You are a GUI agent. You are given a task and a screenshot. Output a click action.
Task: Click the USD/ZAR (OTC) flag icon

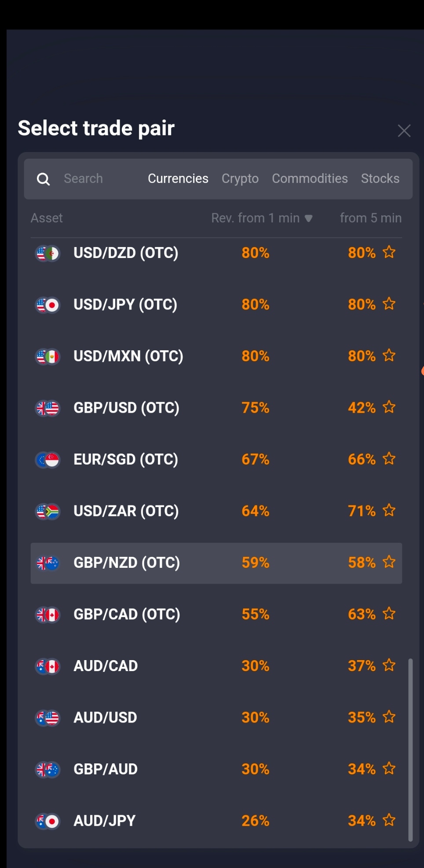point(47,511)
